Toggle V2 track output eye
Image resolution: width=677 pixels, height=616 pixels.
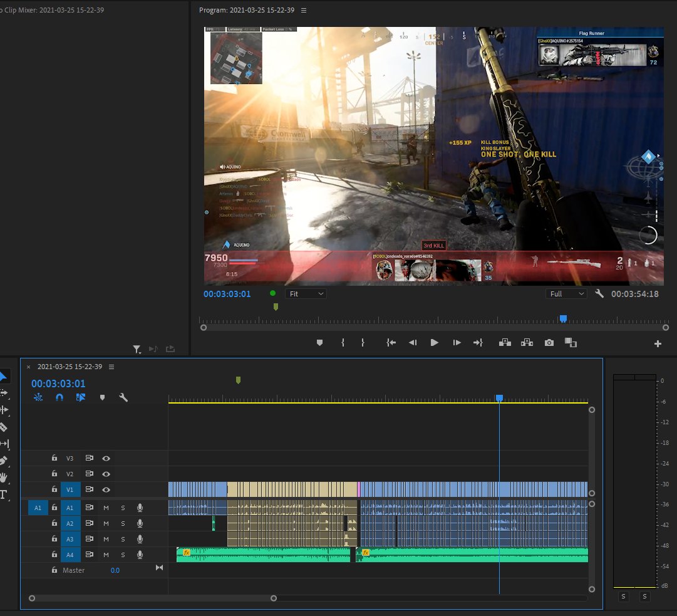tap(106, 474)
